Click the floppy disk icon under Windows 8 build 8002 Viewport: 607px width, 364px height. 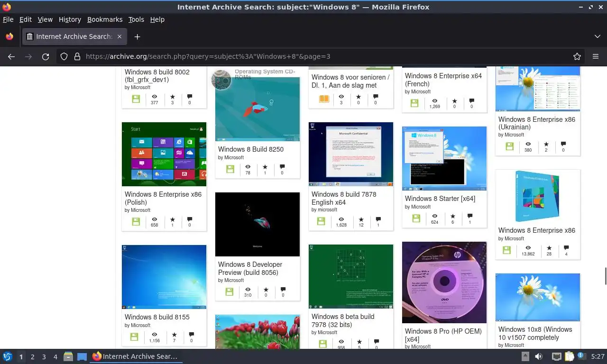pyautogui.click(x=136, y=99)
